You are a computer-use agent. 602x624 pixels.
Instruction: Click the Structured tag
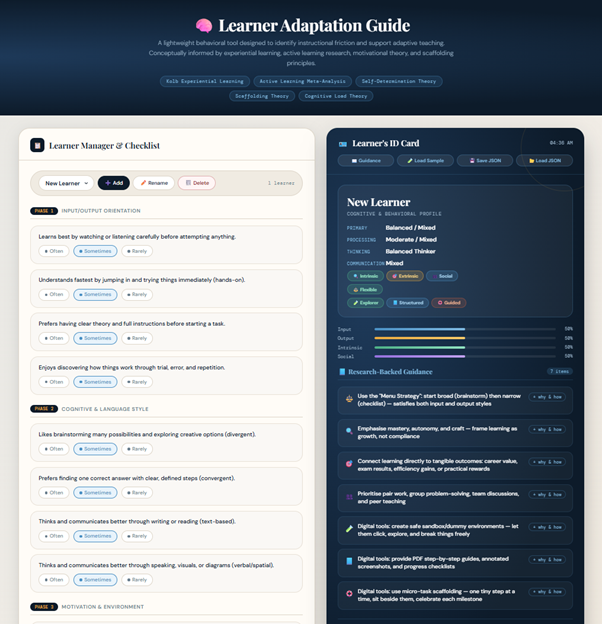(407, 303)
